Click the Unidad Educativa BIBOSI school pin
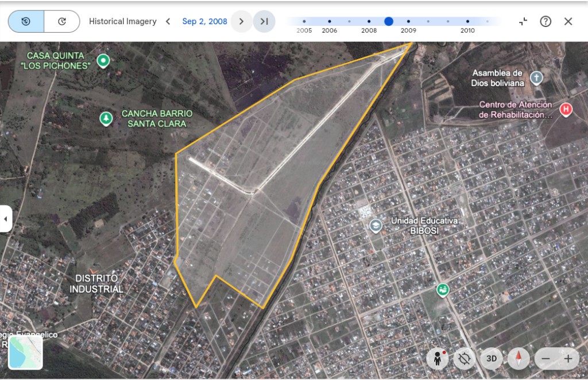 point(376,225)
